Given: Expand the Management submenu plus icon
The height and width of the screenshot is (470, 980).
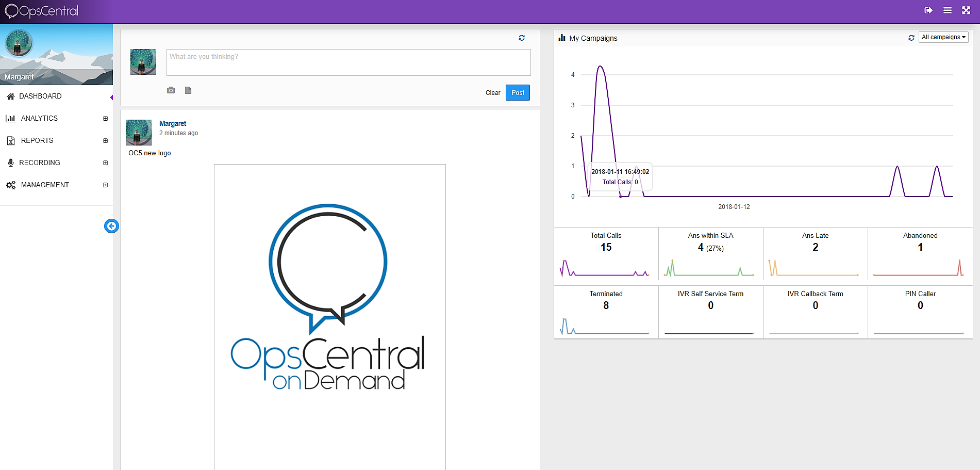Looking at the screenshot, I should [x=105, y=185].
